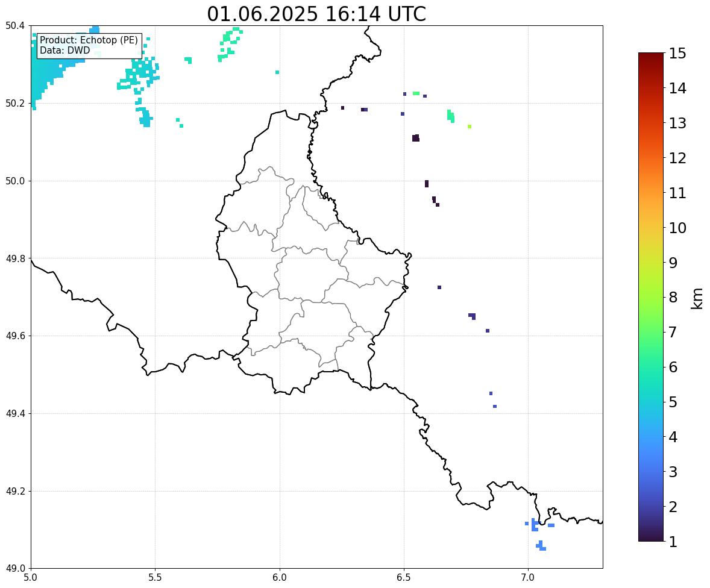
Task: Click the colorbar tick label '10'
Action: pyautogui.click(x=677, y=228)
